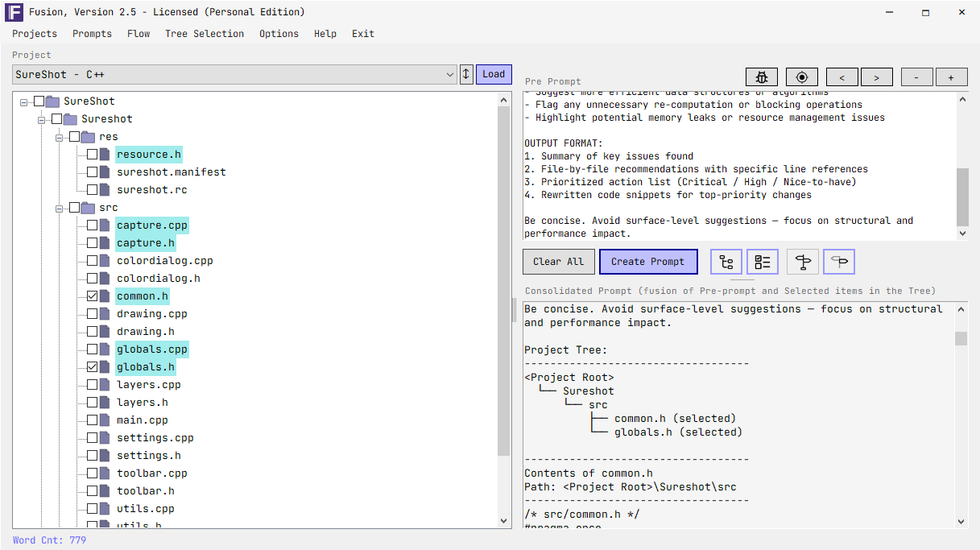Screen dimensions: 980x550
Task: Open the Projects menu
Action: coord(35,34)
